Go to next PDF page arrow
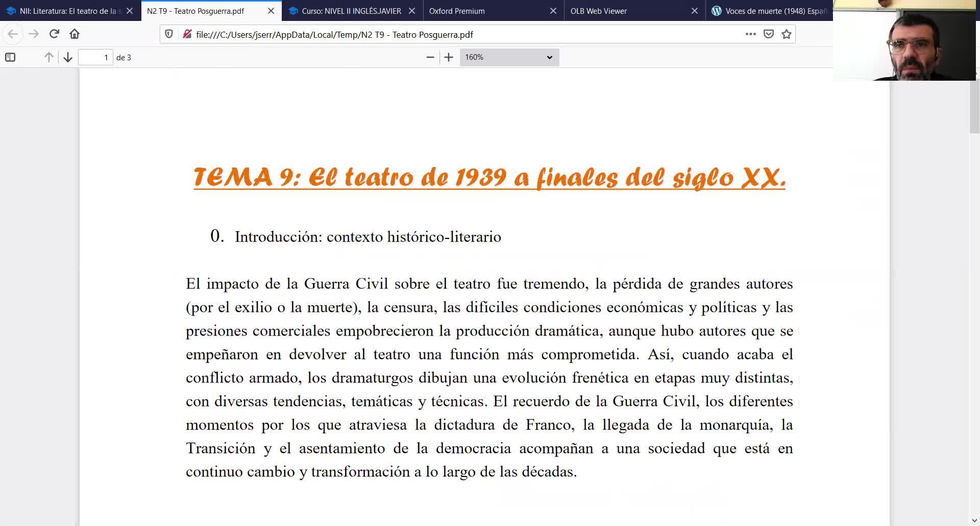The height and width of the screenshot is (526, 980). click(68, 57)
